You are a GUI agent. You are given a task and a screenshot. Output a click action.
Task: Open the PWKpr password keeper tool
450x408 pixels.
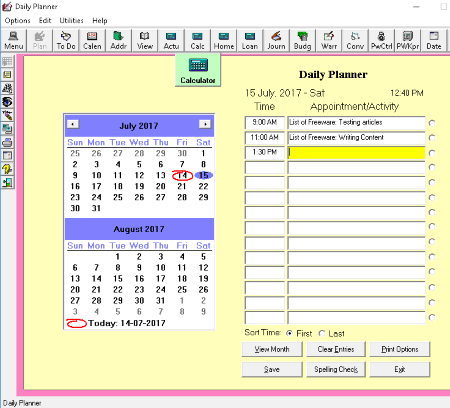[407, 41]
